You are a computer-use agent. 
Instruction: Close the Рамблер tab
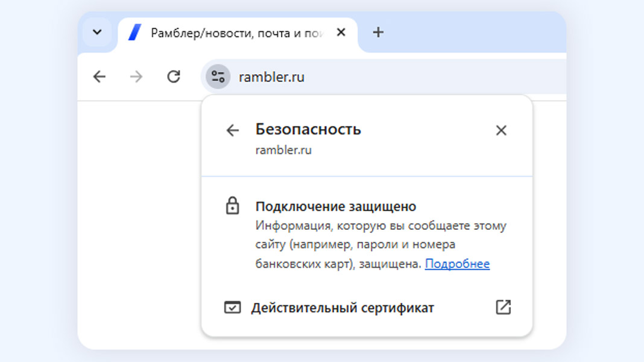coord(341,32)
